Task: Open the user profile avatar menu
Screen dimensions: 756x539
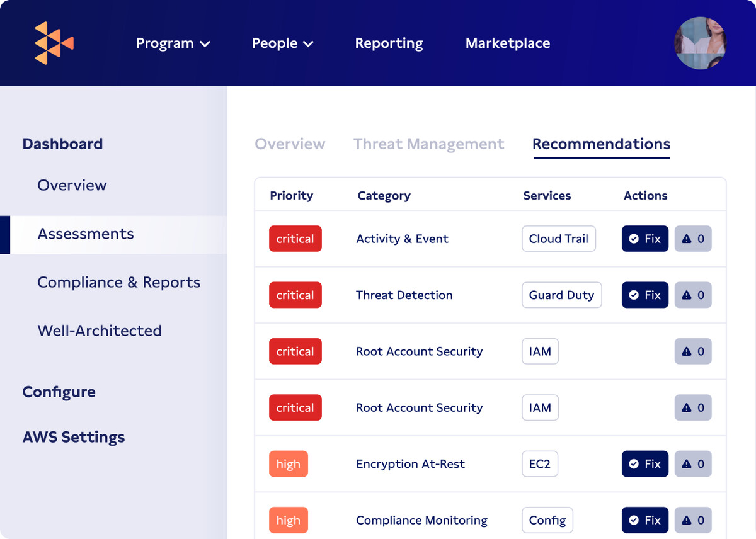Action: pyautogui.click(x=700, y=43)
